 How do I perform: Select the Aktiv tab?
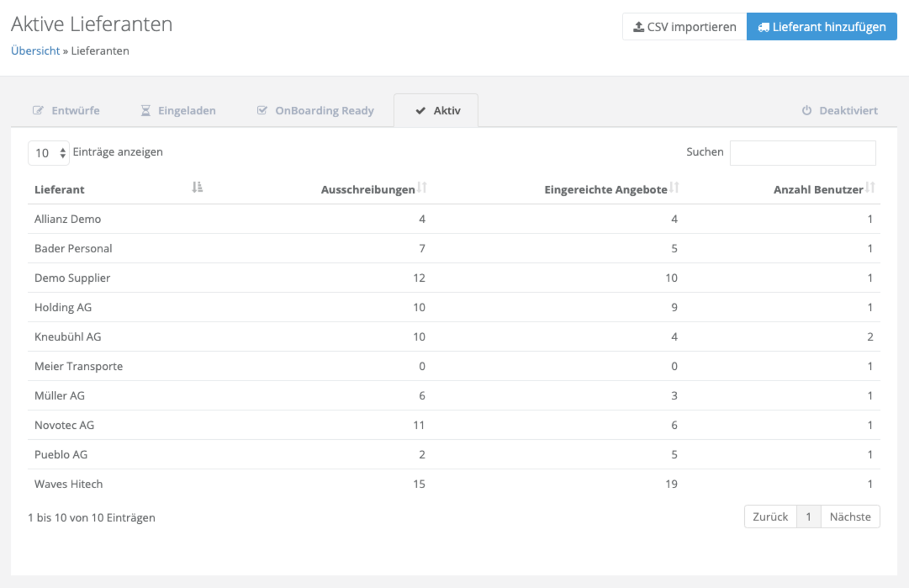(x=436, y=110)
